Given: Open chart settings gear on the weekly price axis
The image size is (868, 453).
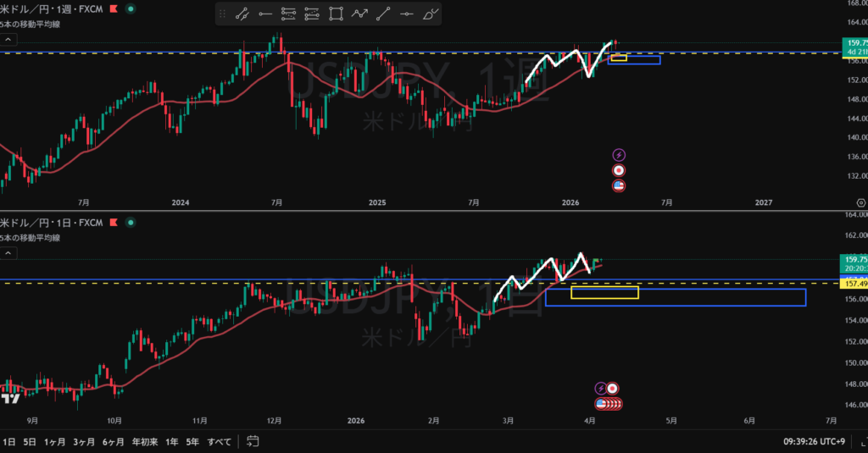Looking at the screenshot, I should click(861, 202).
